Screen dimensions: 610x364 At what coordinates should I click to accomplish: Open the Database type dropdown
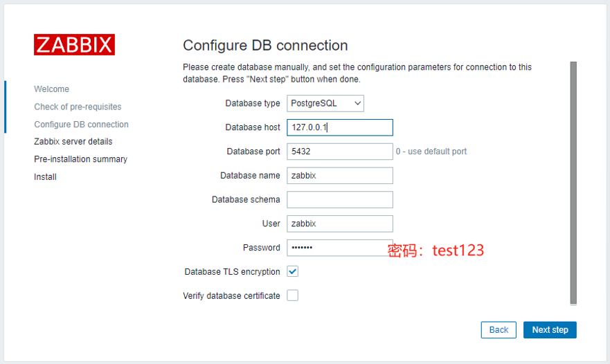tap(325, 103)
